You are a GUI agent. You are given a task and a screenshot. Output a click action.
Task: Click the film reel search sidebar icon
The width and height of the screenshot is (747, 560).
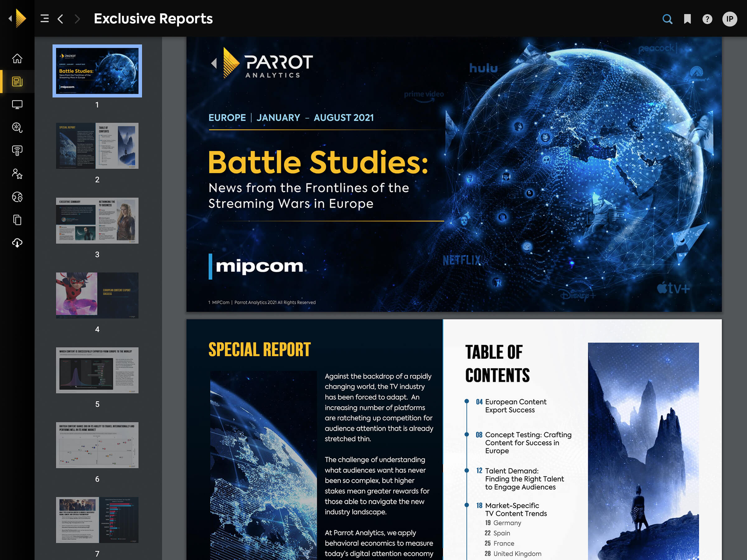(17, 128)
